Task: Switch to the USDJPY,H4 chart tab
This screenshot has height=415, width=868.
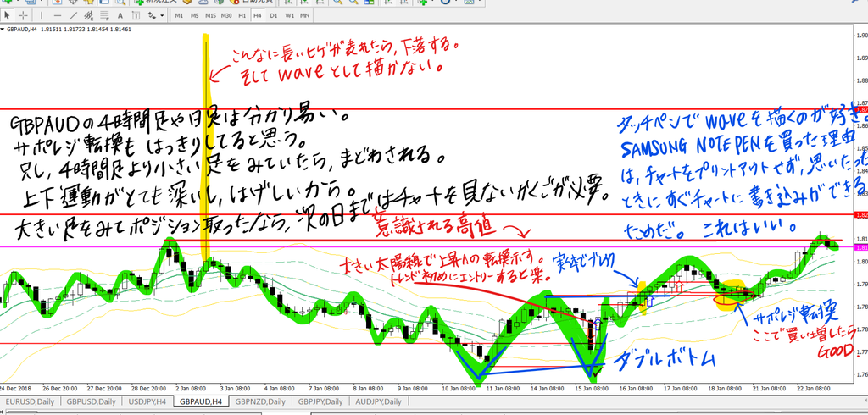Action: pos(146,401)
